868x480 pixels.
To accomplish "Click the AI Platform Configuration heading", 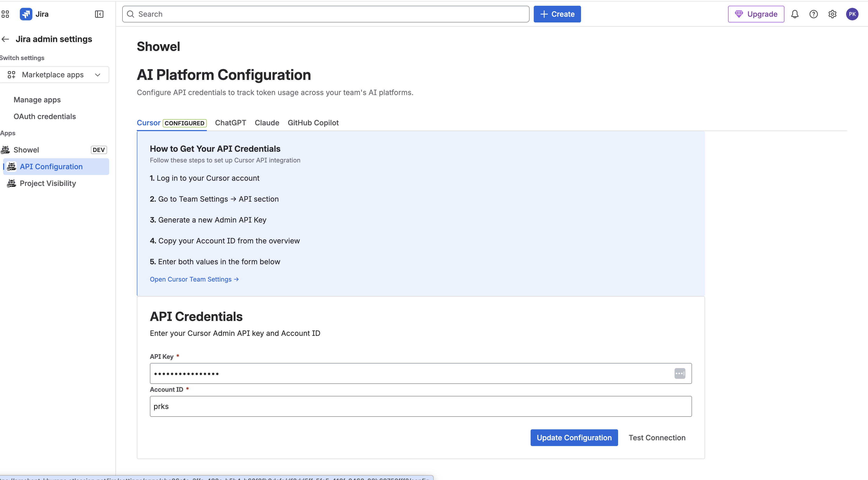I will click(x=224, y=75).
